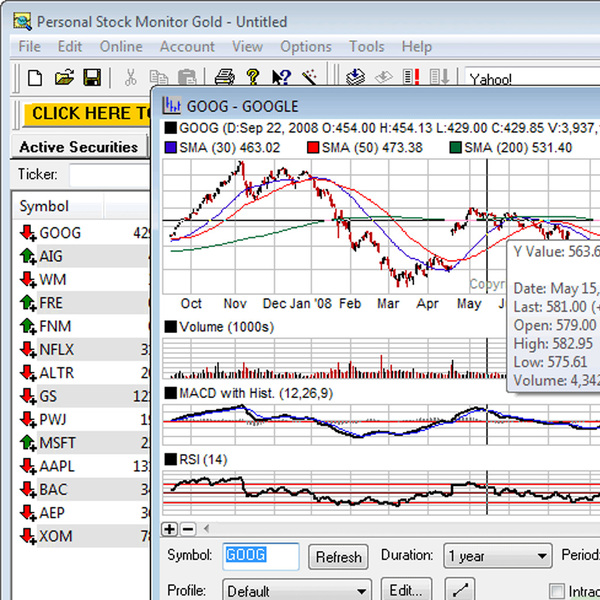
Task: Click the Symbol GOOG input field
Action: tap(261, 556)
